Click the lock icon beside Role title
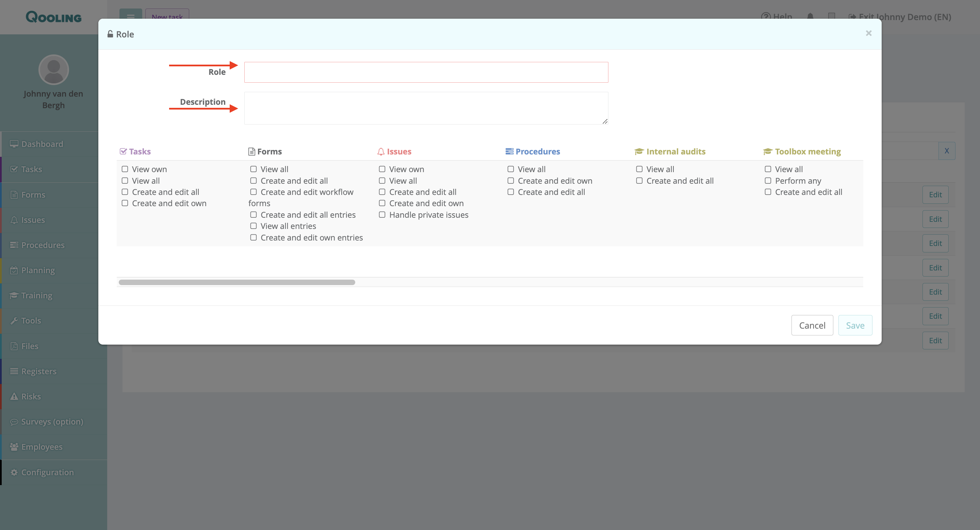The image size is (980, 530). tap(110, 34)
